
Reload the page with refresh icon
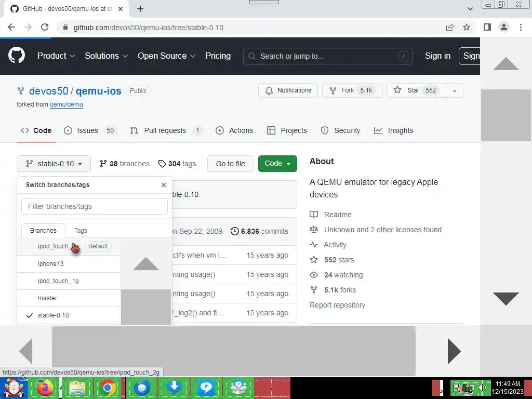point(45,27)
